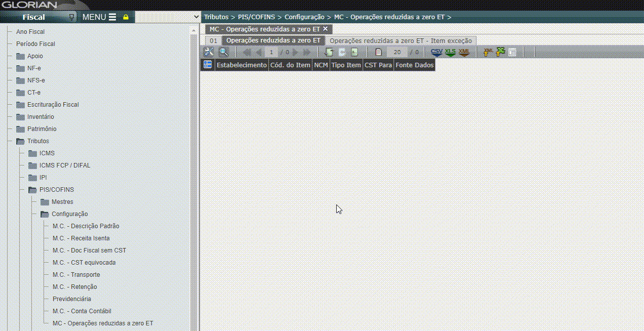The image size is (644, 331).
Task: Import XML file with upload arrow icon
Action: pyautogui.click(x=488, y=52)
